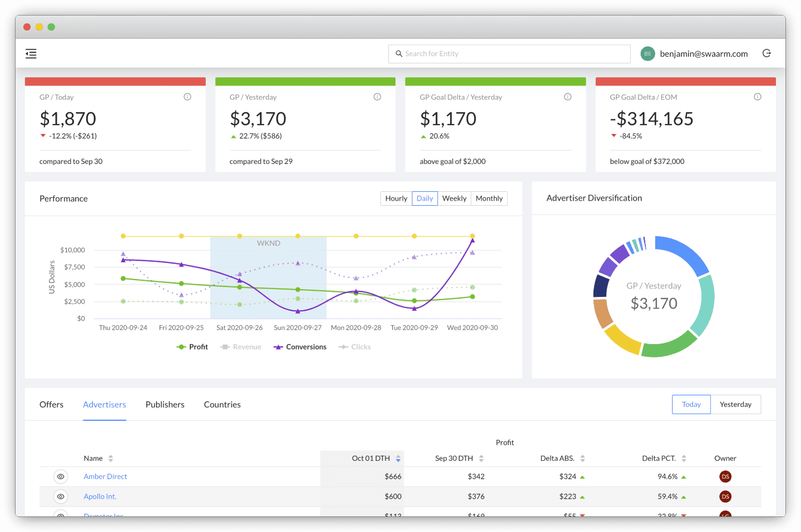
Task: Switch the chart to Monthly view
Action: [x=489, y=198]
